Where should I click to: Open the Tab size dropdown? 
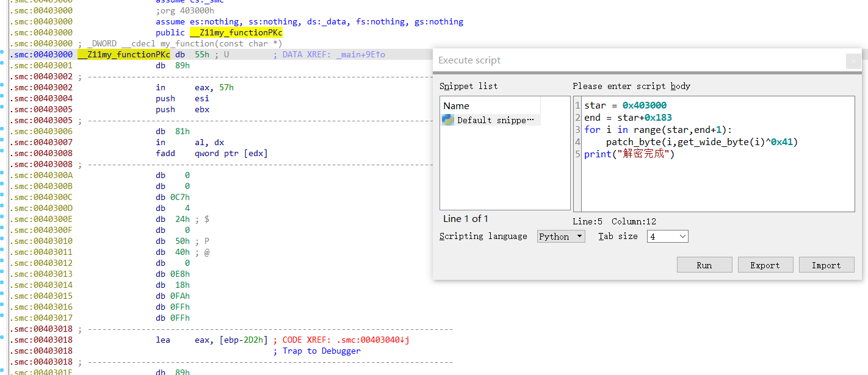668,236
